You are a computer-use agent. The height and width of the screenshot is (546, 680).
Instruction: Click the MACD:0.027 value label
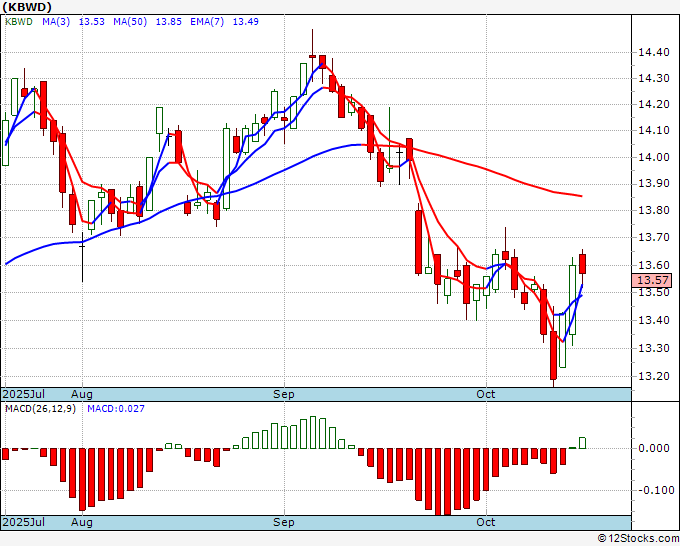point(116,409)
